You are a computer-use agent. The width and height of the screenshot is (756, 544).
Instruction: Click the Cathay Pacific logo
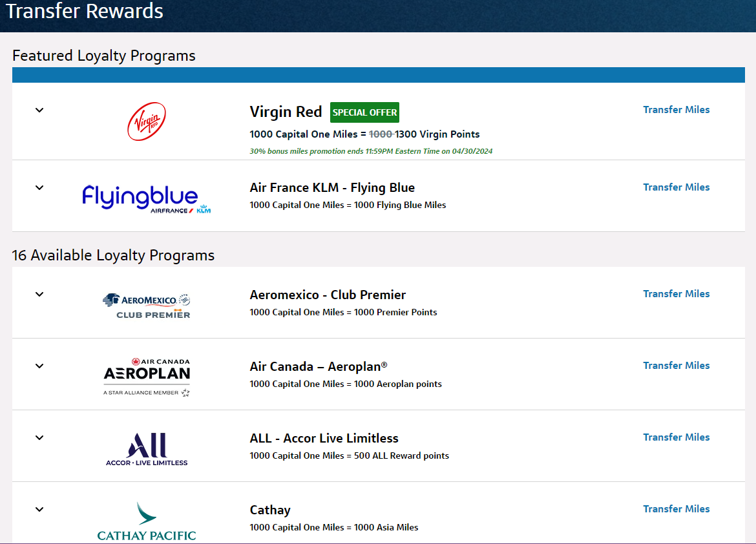tap(147, 521)
